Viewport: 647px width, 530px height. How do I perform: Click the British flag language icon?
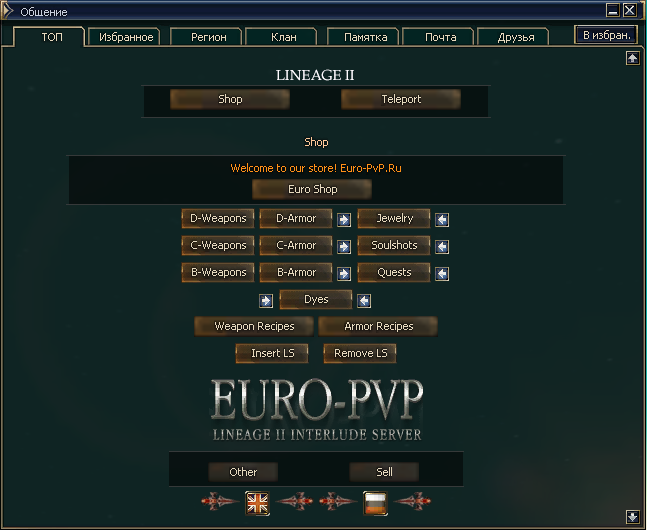coord(257,503)
